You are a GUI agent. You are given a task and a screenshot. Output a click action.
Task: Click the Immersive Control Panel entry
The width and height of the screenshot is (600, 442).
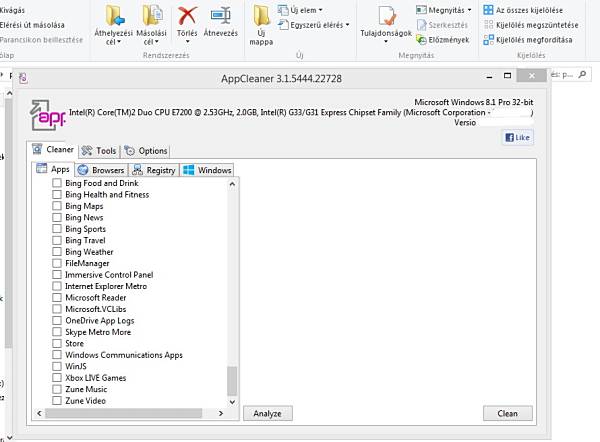tap(109, 275)
